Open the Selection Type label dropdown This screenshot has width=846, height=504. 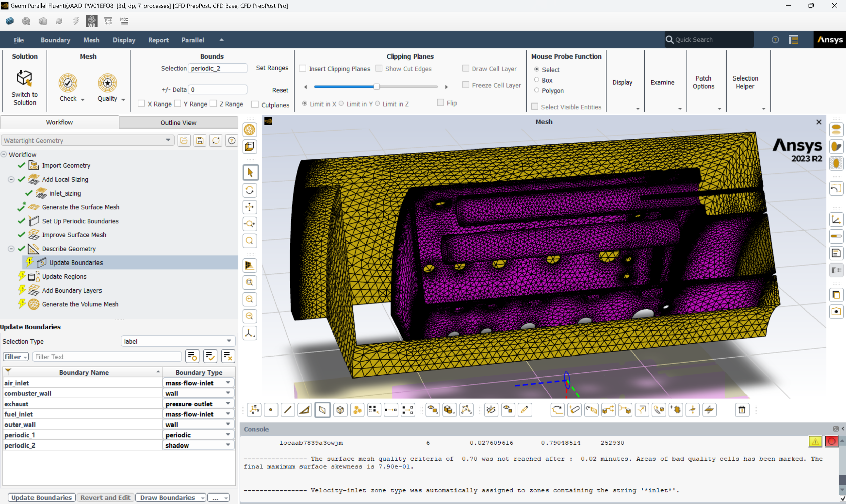click(178, 341)
